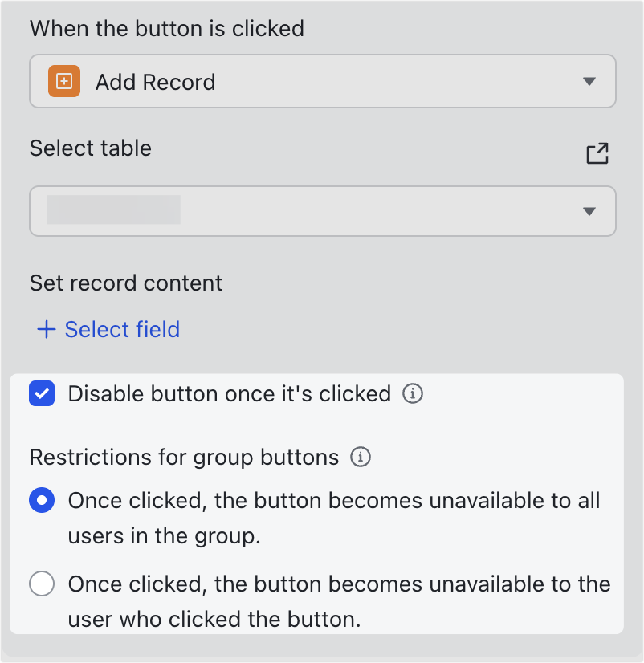This screenshot has width=644, height=663.
Task: Click the blurred table name in the dropdown
Action: 113,209
